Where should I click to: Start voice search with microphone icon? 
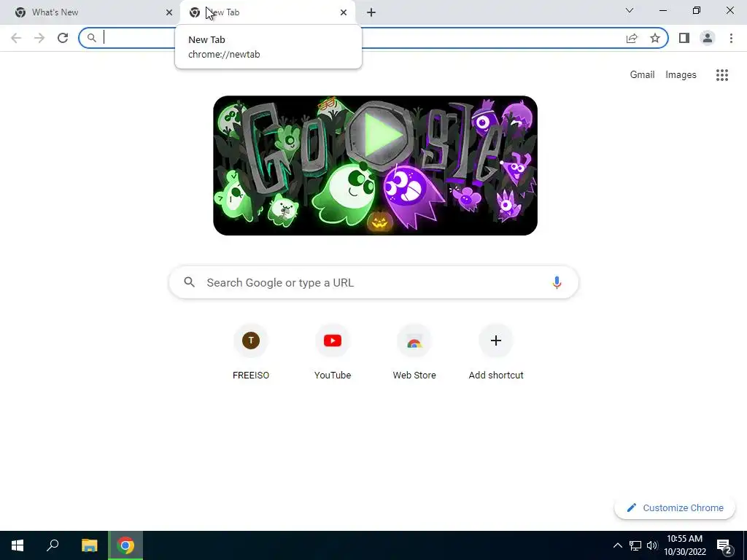(x=557, y=282)
